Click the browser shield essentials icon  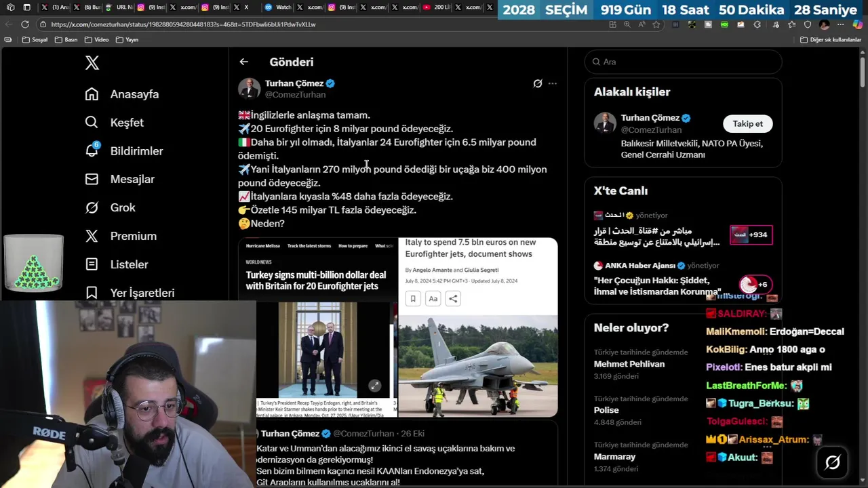(808, 24)
